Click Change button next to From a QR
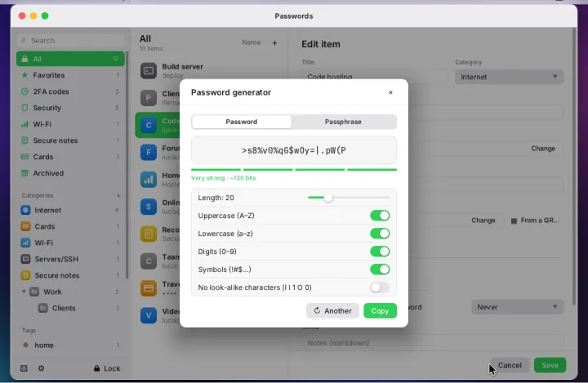The width and height of the screenshot is (588, 383). coord(483,220)
